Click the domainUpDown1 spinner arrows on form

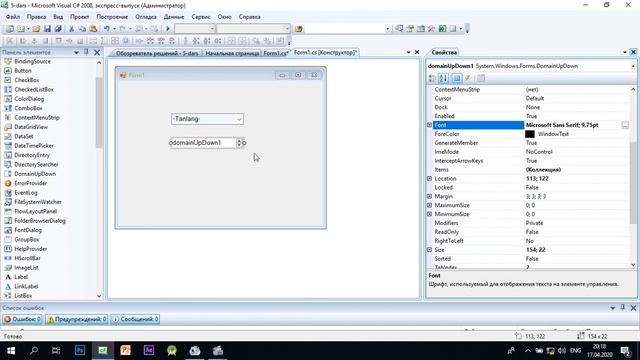239,143
